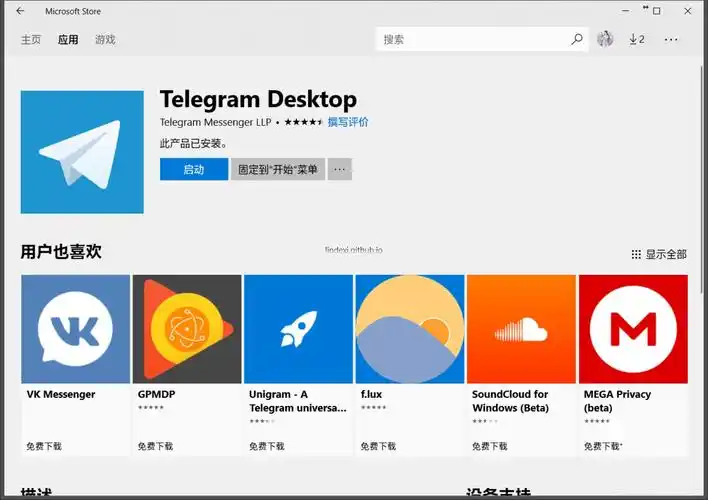Open the user profile avatar
This screenshot has width=708, height=500.
coord(605,39)
